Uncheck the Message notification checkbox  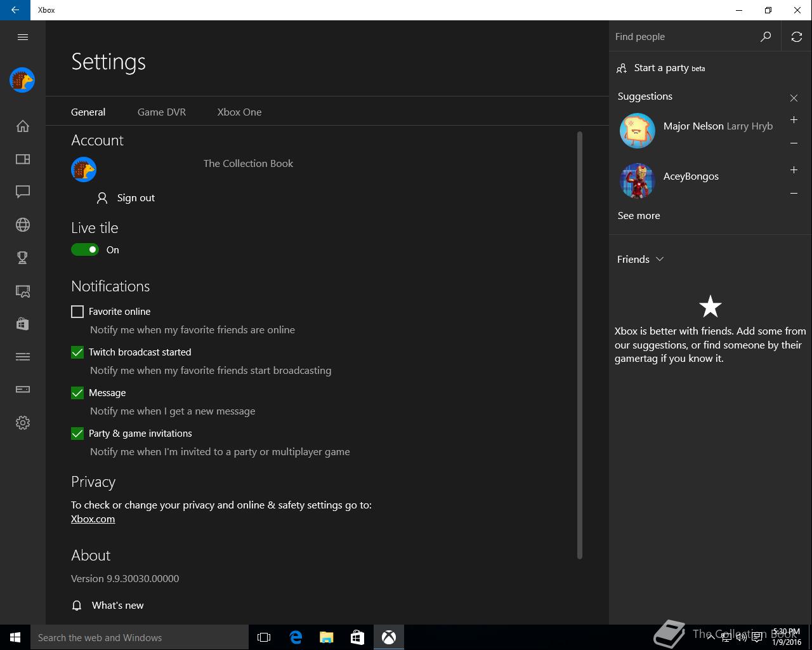[x=77, y=393]
